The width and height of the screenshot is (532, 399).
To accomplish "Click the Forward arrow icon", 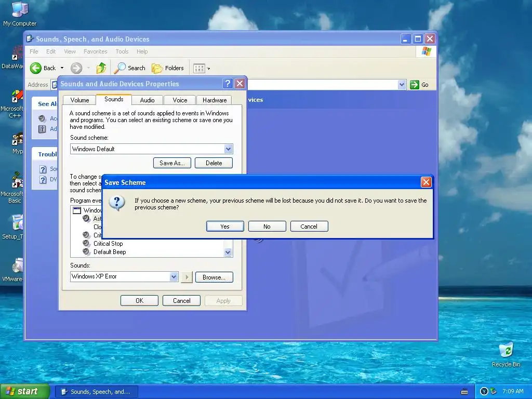I will click(76, 68).
